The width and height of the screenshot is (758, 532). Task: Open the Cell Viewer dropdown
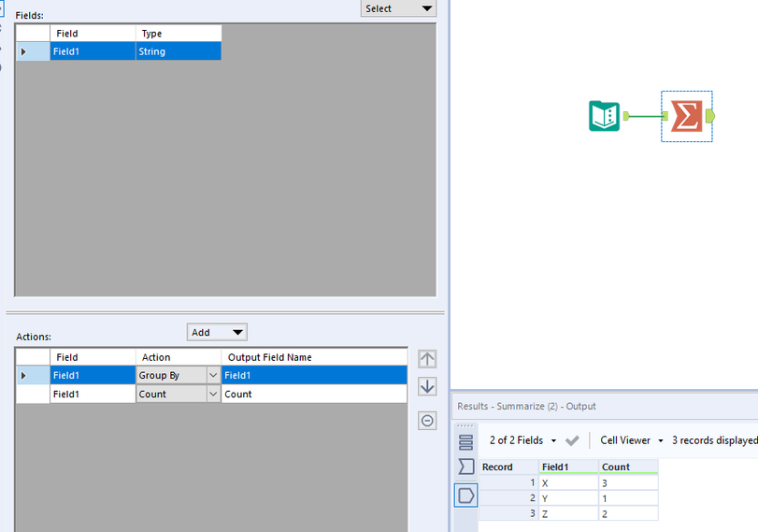pos(631,440)
